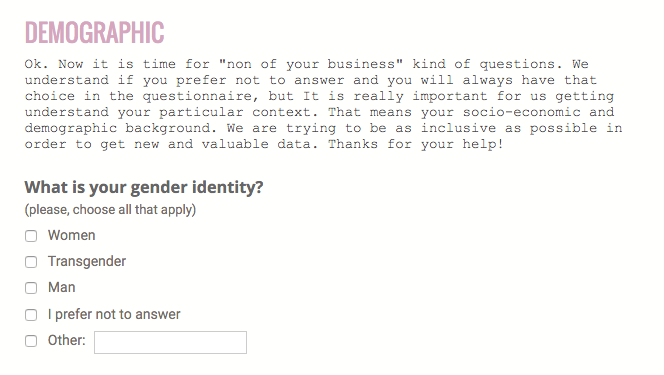Click the '(please, choose all that apply)' hint
This screenshot has height=375, width=664.
pyautogui.click(x=110, y=210)
